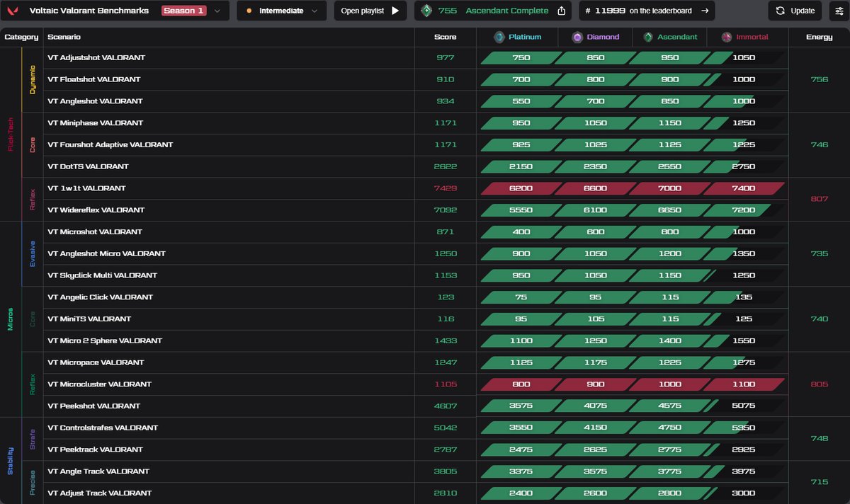Click the leaderboard arrow icon
The image size is (850, 504).
704,11
